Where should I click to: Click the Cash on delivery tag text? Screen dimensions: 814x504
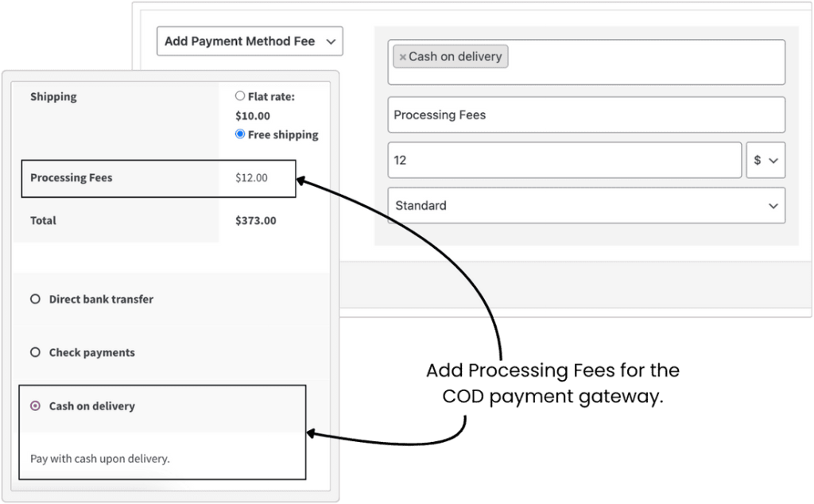pos(455,56)
